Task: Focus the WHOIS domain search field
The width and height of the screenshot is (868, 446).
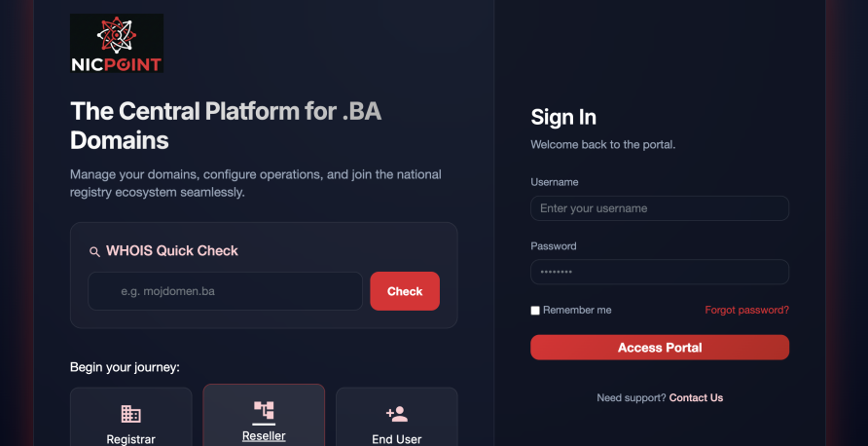Action: tap(225, 291)
